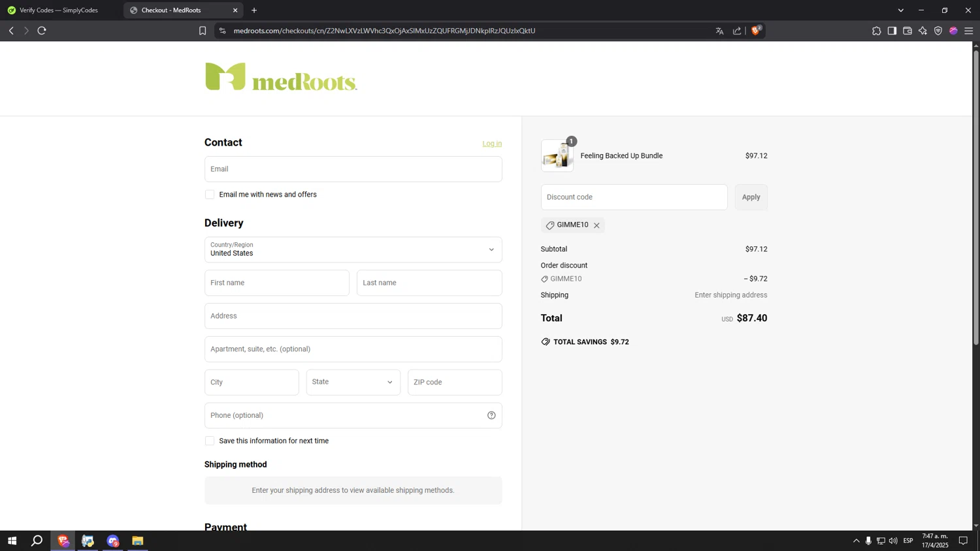Viewport: 980px width, 551px height.
Task: Open the tab search dropdown arrow
Action: [901, 10]
